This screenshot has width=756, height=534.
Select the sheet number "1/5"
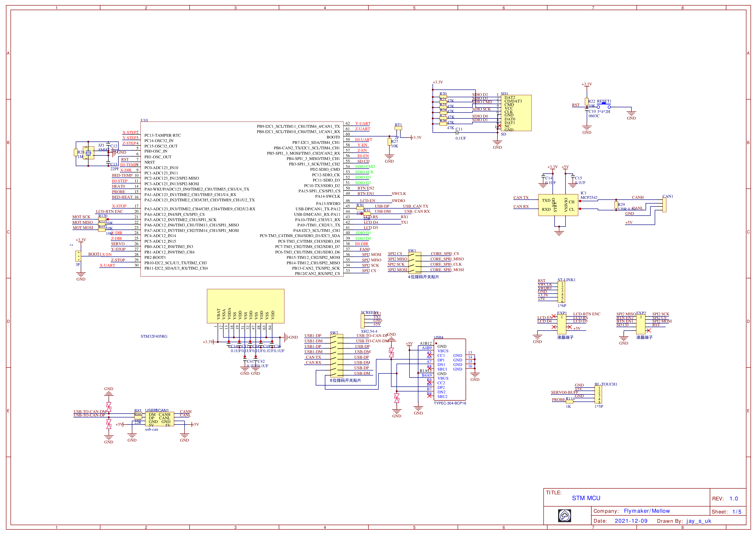(737, 512)
